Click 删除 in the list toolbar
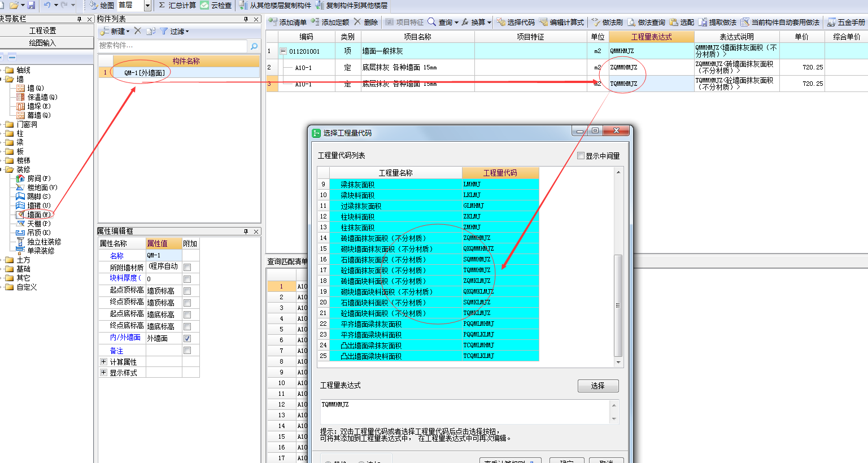 tap(366, 22)
